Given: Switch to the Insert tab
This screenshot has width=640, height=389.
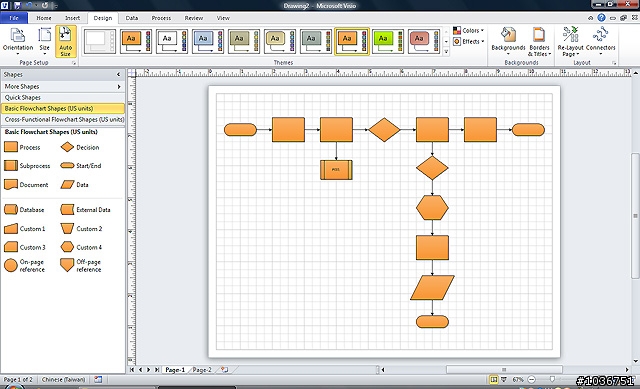Looking at the screenshot, I should 72,18.
